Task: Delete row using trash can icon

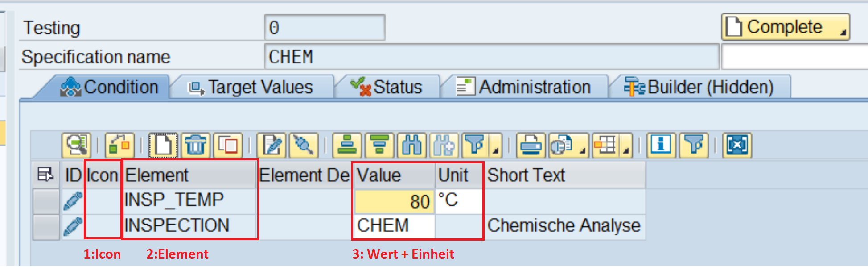Action: 196,146
